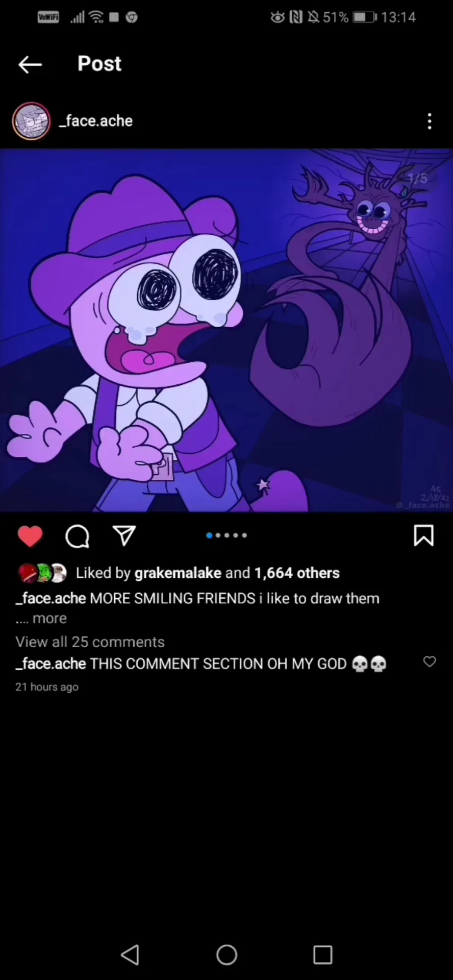Viewport: 453px width, 980px height.
Task: Open _face.ache username in post header
Action: (x=96, y=121)
